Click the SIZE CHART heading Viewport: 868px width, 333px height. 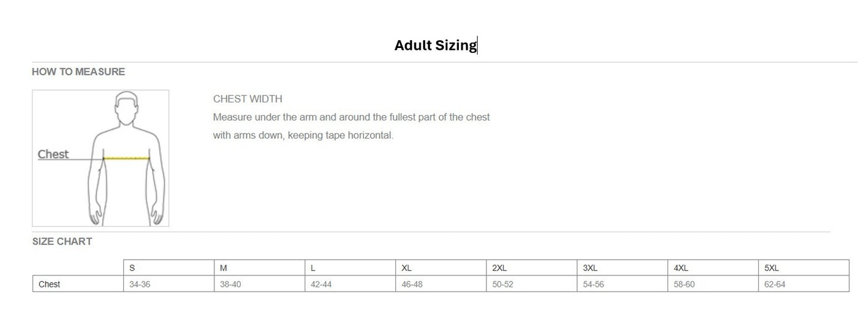click(62, 242)
